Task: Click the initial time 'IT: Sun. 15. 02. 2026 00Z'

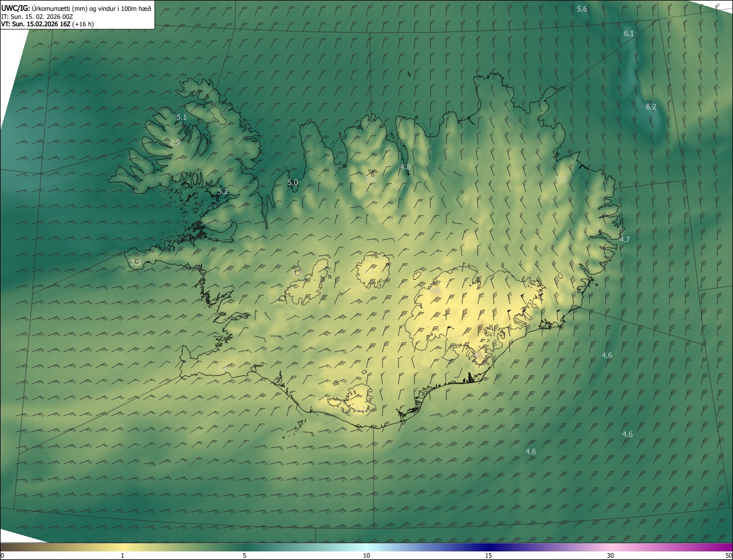Action: pyautogui.click(x=37, y=16)
